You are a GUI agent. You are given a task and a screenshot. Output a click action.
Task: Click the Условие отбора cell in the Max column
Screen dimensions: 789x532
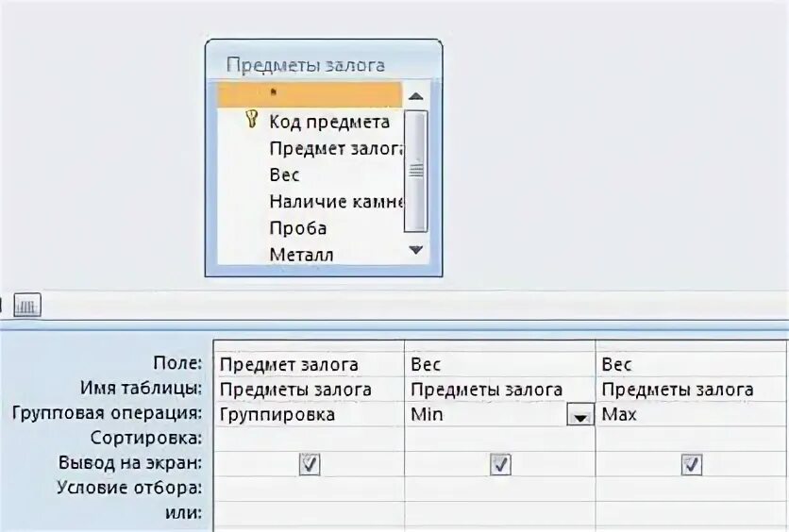[691, 489]
